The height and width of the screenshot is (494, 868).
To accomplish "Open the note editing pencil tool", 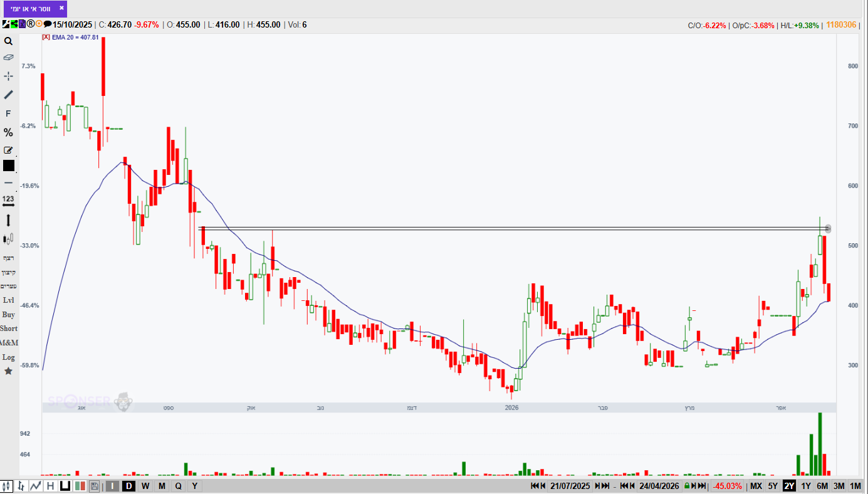I will click(8, 150).
